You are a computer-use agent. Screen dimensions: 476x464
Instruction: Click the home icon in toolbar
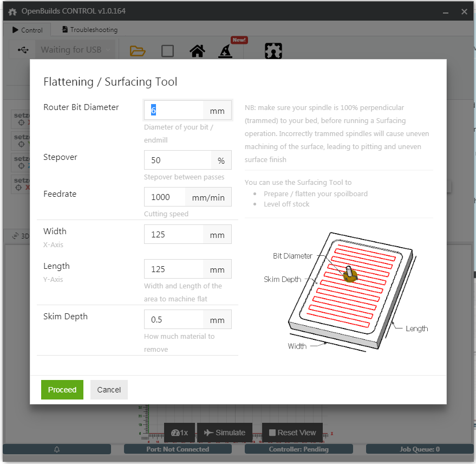pos(197,51)
